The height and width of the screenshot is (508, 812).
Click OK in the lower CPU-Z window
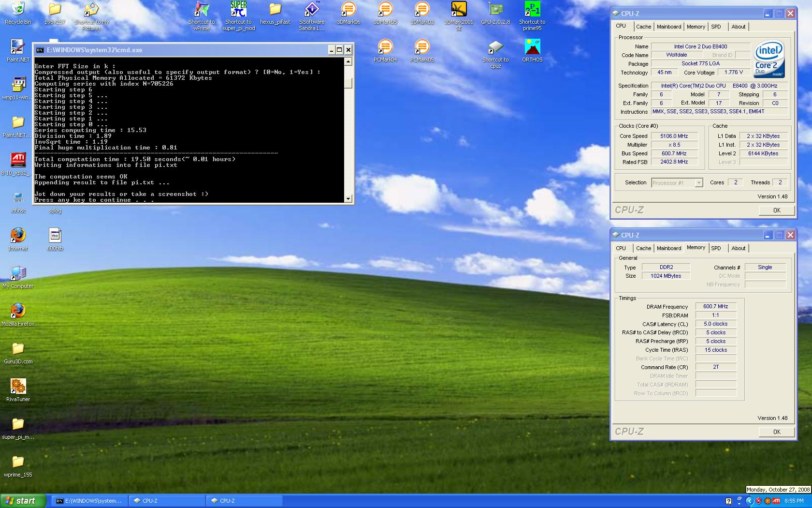tap(776, 432)
